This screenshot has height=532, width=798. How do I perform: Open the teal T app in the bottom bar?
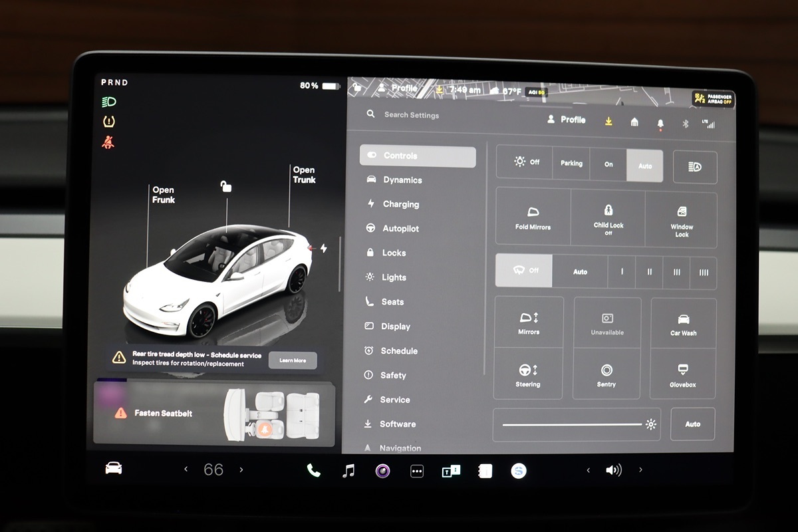[451, 471]
